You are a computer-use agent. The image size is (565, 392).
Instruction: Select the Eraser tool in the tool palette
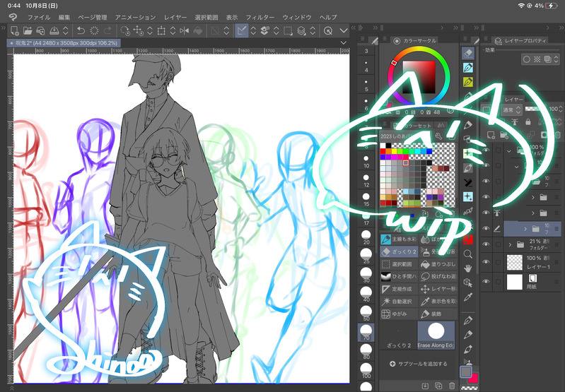pyautogui.click(x=467, y=53)
